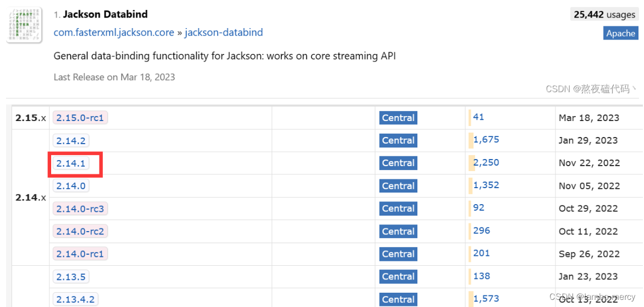Open com.fasterxml.jackson.core group link

(x=114, y=32)
